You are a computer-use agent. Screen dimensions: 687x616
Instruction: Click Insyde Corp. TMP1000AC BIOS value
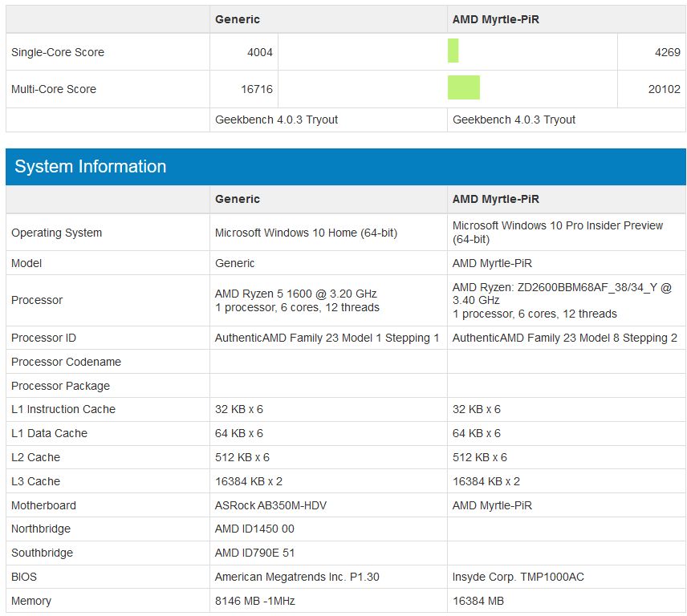pos(518,577)
